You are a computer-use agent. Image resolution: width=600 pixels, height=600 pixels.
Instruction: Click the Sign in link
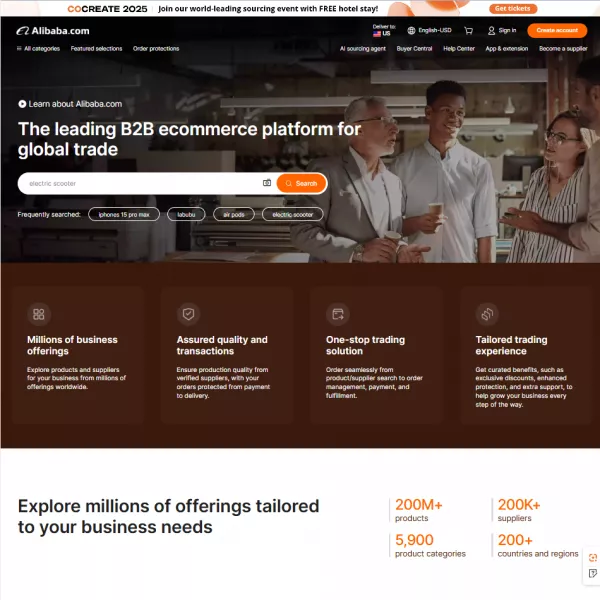[x=507, y=30]
